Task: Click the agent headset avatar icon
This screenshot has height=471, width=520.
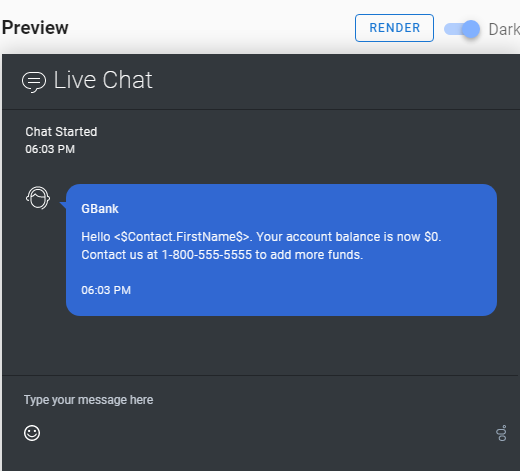Action: point(38,198)
